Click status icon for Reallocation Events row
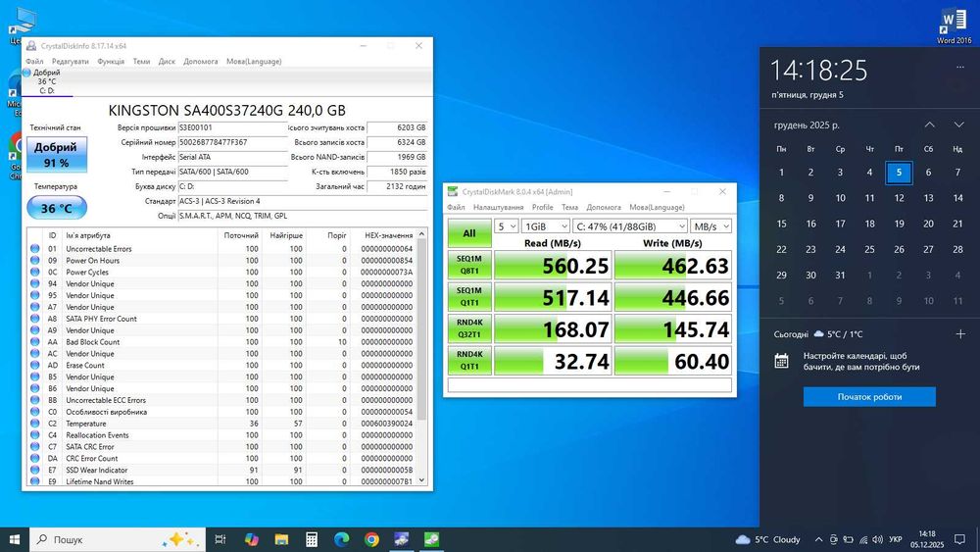The height and width of the screenshot is (552, 980). coord(35,435)
